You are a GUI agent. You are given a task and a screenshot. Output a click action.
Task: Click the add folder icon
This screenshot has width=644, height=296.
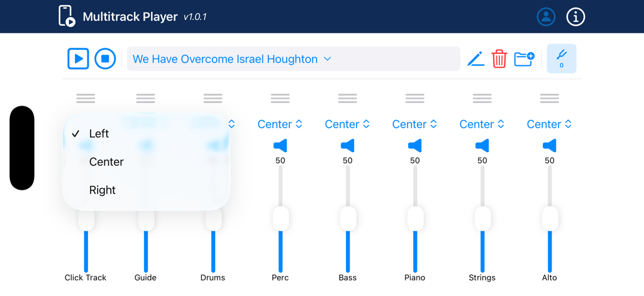click(x=524, y=59)
